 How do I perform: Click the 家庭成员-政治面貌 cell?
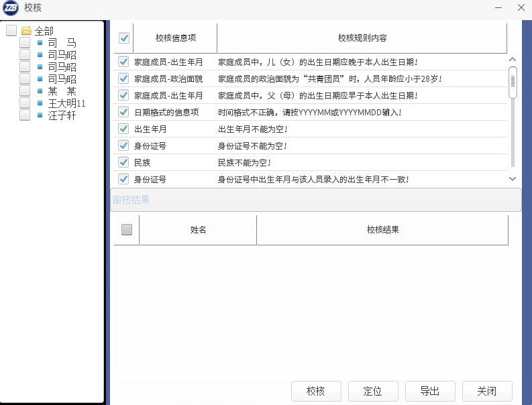168,78
